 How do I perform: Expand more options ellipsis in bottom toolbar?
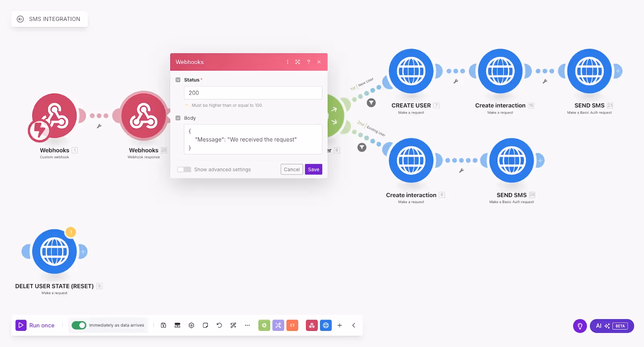247,325
